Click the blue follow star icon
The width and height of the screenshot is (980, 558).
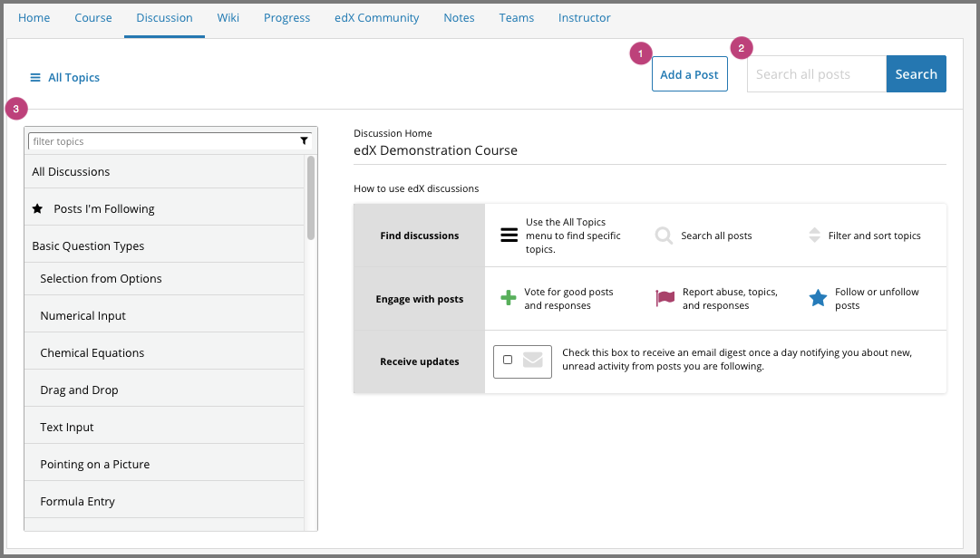pos(818,299)
